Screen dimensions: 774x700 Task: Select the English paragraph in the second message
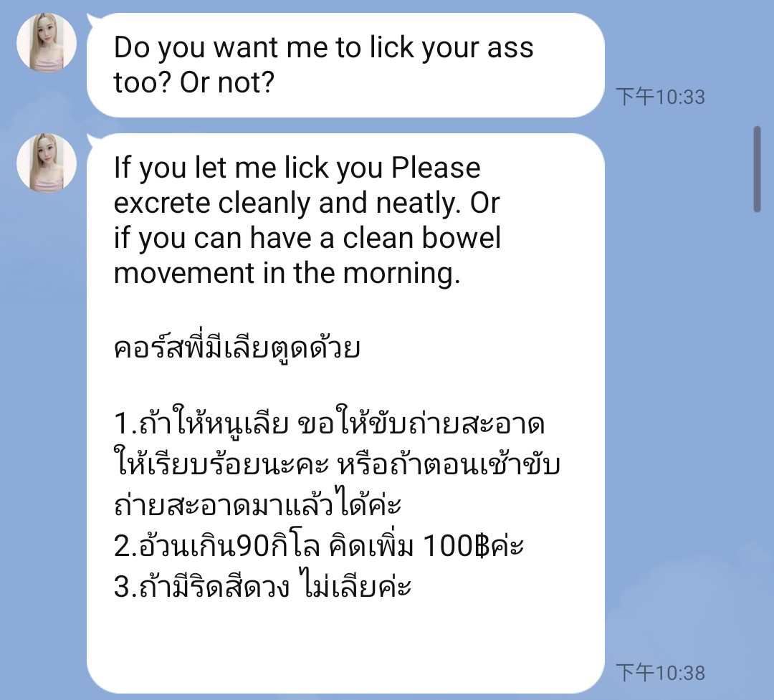point(307,220)
